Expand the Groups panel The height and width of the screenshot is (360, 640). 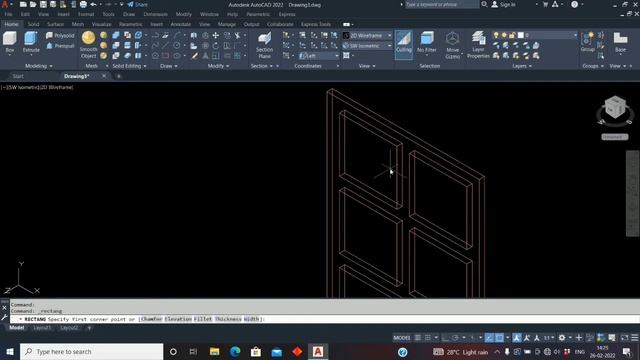click(593, 66)
